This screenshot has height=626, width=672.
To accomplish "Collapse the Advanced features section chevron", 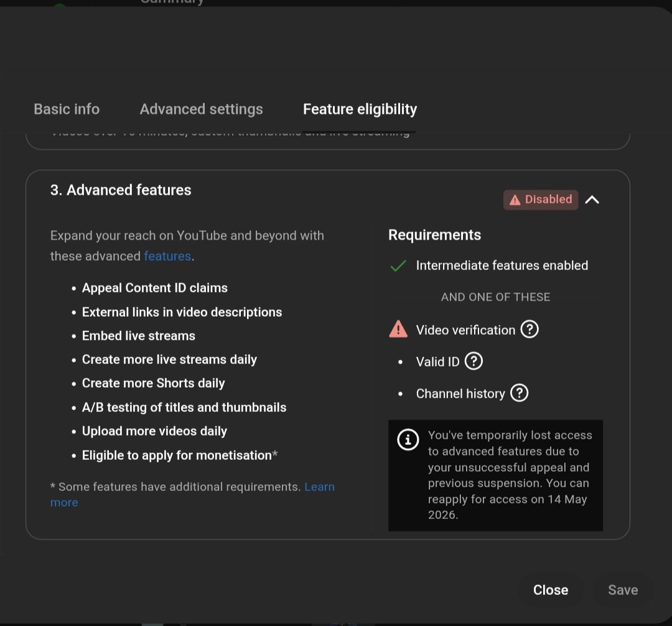I will pos(592,200).
